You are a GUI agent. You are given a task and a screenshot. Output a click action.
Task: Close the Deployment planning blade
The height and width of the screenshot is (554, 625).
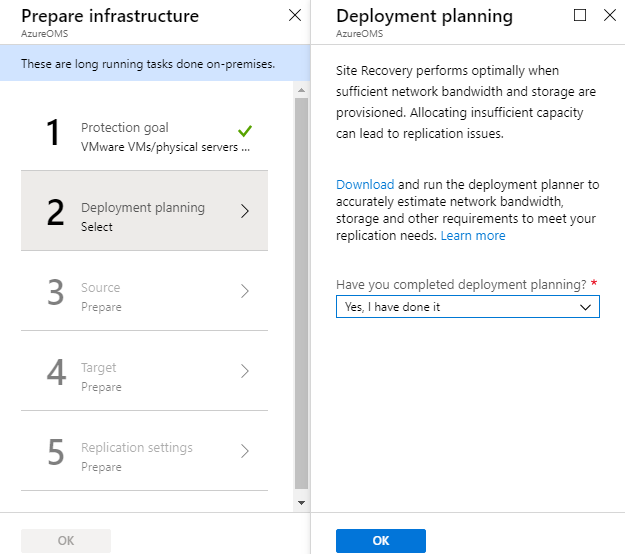pyautogui.click(x=609, y=16)
